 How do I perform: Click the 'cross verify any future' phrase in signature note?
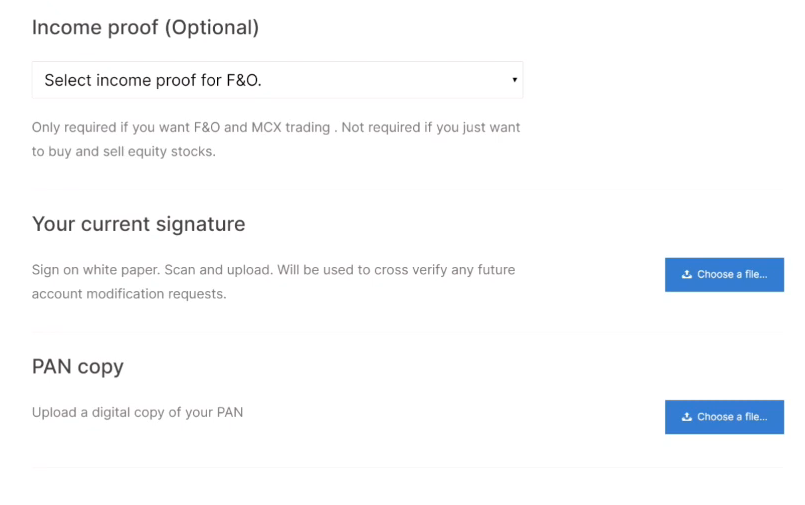click(445, 270)
